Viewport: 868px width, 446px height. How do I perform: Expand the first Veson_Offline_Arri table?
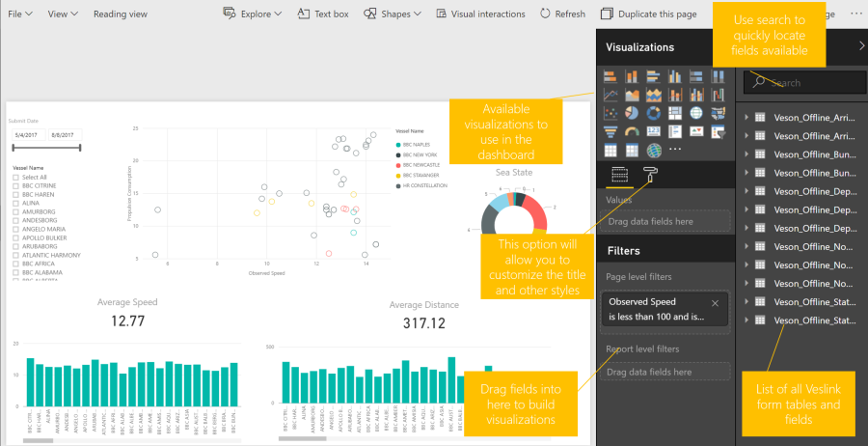point(746,117)
